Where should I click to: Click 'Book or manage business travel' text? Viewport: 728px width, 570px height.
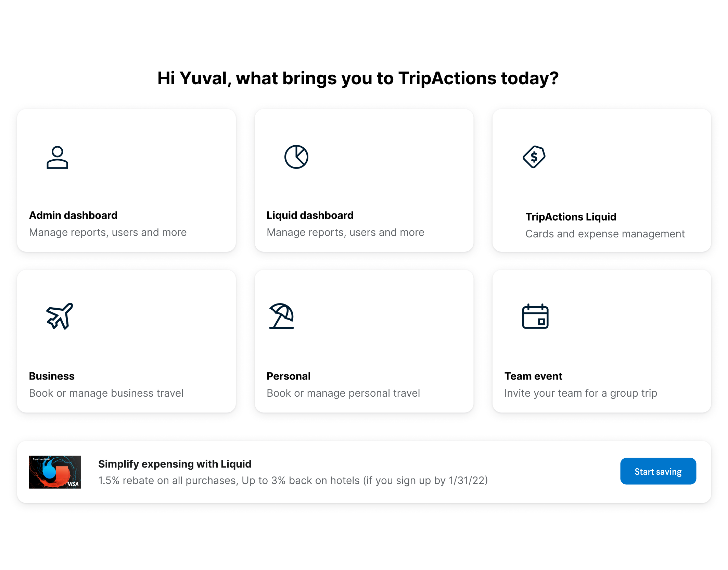tap(106, 393)
